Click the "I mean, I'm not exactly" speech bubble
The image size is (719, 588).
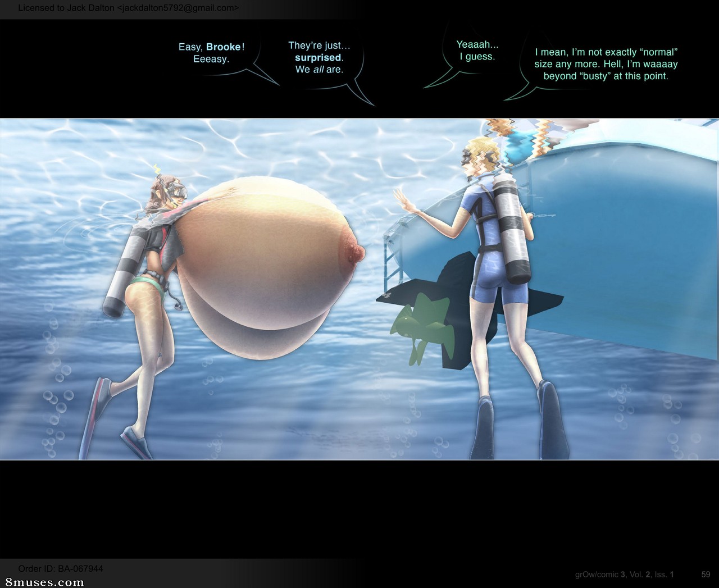pos(606,64)
